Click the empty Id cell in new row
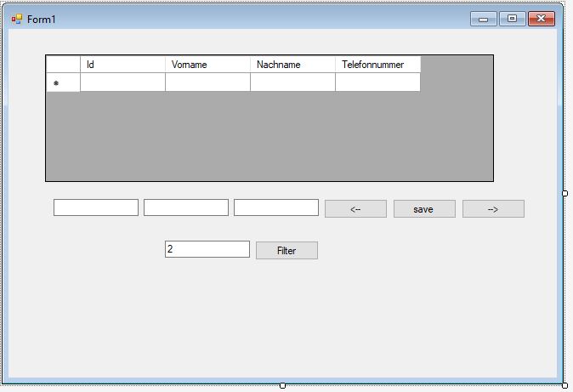Image resolution: width=573 pixels, height=392 pixels. coord(122,82)
